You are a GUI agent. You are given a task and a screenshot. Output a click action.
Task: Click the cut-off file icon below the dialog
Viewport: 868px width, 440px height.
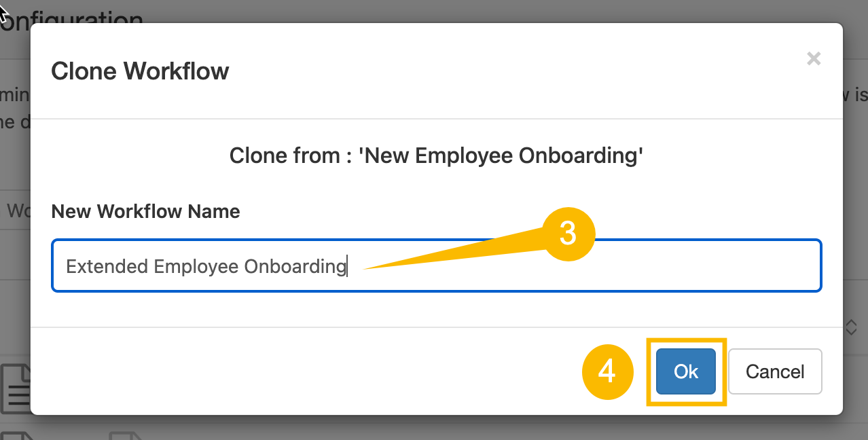(x=16, y=435)
